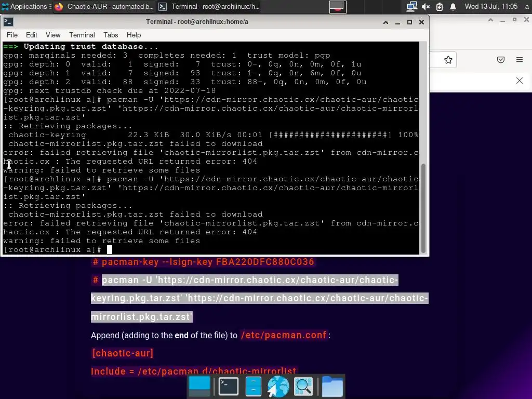Image resolution: width=532 pixels, height=399 pixels.
Task: Open the Help menu in Terminal
Action: click(134, 35)
